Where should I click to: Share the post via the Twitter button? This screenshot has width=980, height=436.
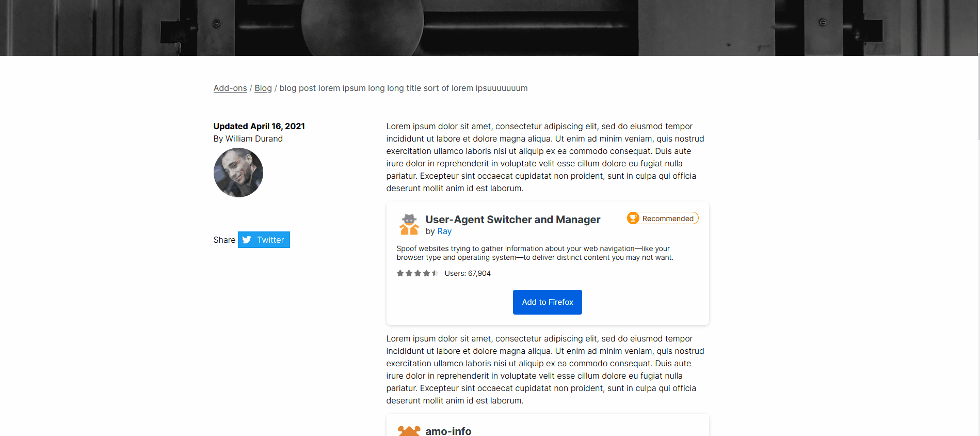coord(264,240)
